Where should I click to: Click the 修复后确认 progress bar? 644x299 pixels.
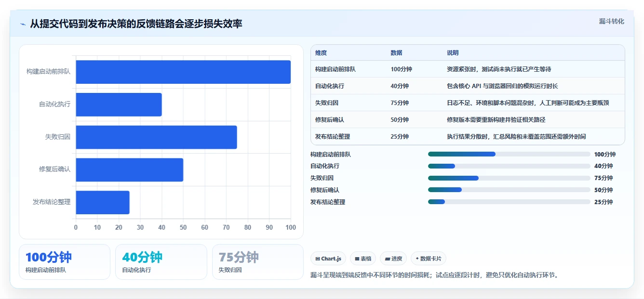tap(509, 190)
